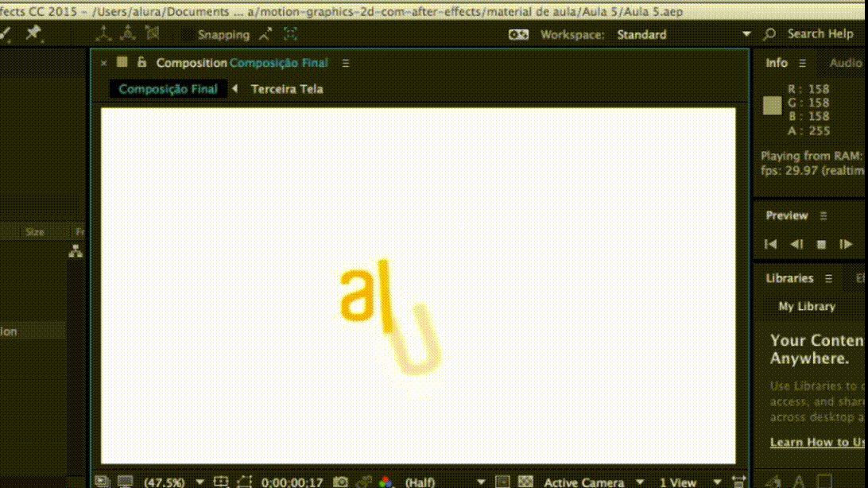Image resolution: width=868 pixels, height=488 pixels.
Task: Toggle the viewer lock icon
Action: click(x=141, y=63)
